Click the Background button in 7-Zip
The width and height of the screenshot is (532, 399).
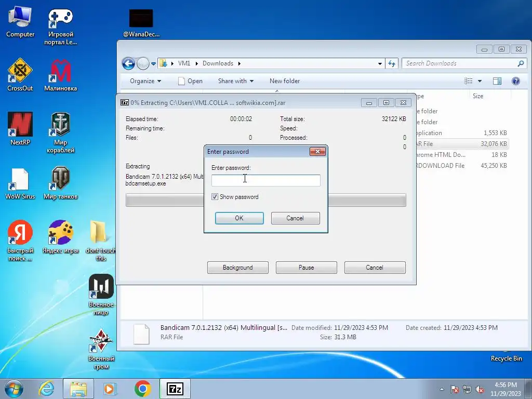click(238, 268)
